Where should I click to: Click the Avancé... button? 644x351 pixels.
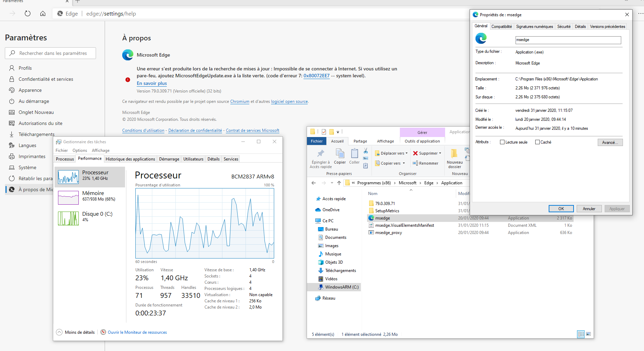click(610, 143)
